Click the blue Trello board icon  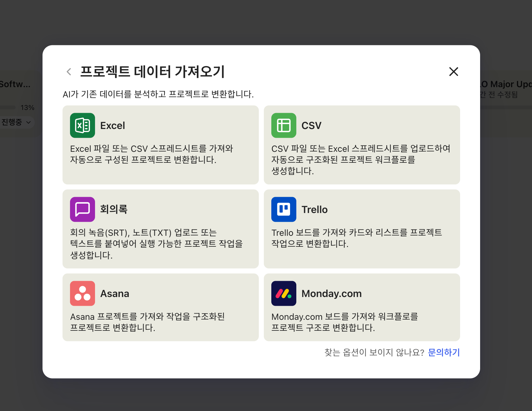(x=284, y=209)
